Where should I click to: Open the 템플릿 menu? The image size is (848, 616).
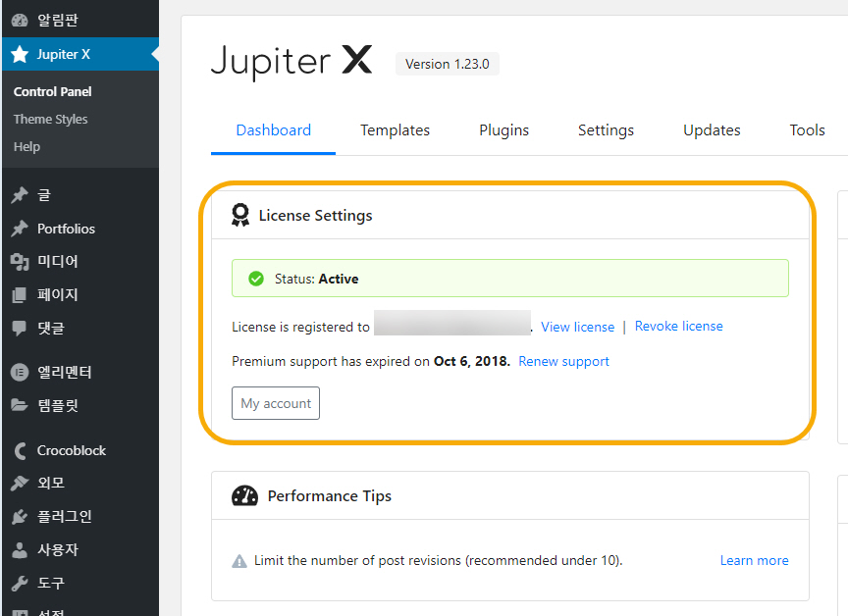coord(80,405)
